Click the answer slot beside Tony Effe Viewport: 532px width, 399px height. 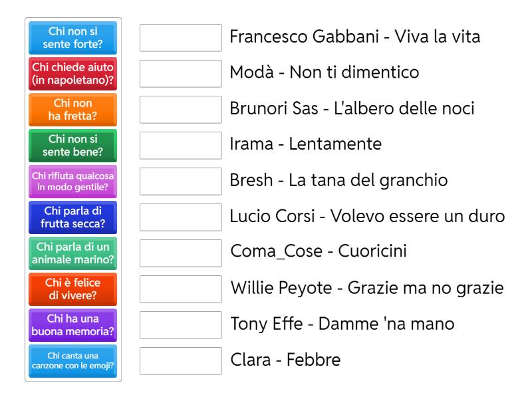pos(181,325)
